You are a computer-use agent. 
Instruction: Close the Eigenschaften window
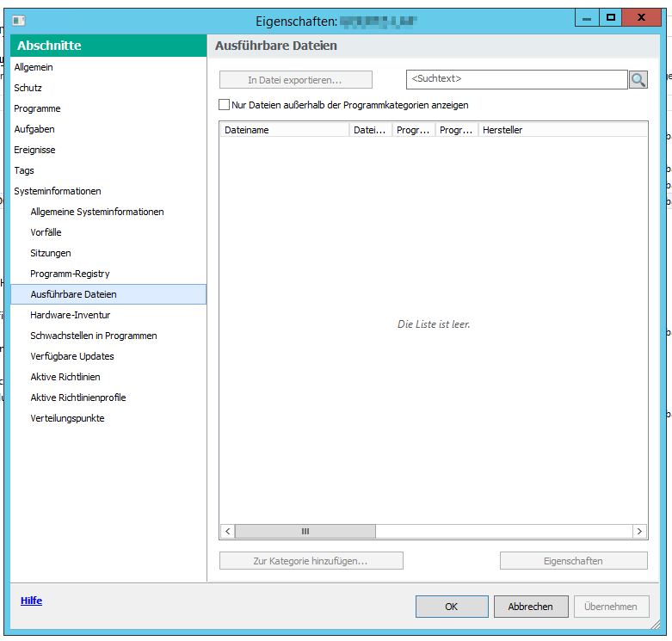pyautogui.click(x=641, y=18)
